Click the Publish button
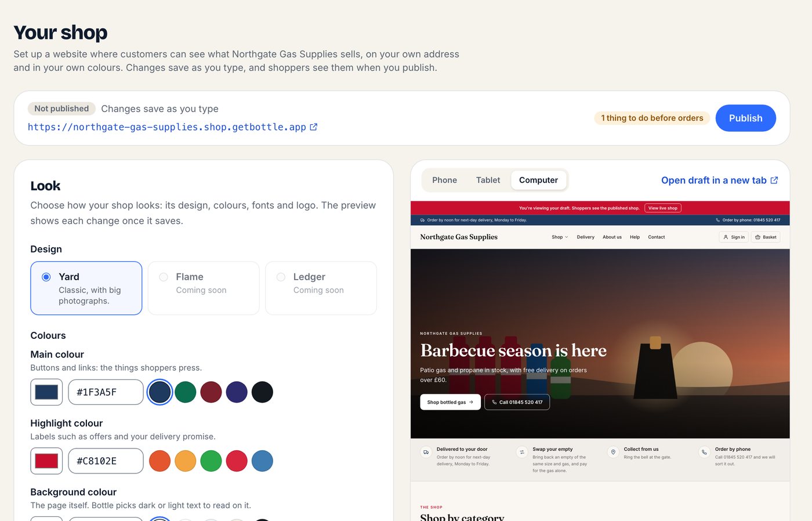This screenshot has height=521, width=812. (745, 118)
